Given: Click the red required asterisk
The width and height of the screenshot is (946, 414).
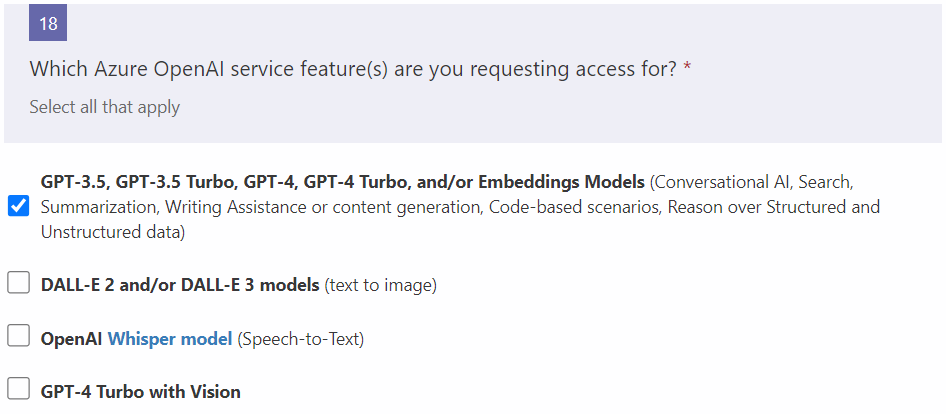Looking at the screenshot, I should tap(688, 70).
